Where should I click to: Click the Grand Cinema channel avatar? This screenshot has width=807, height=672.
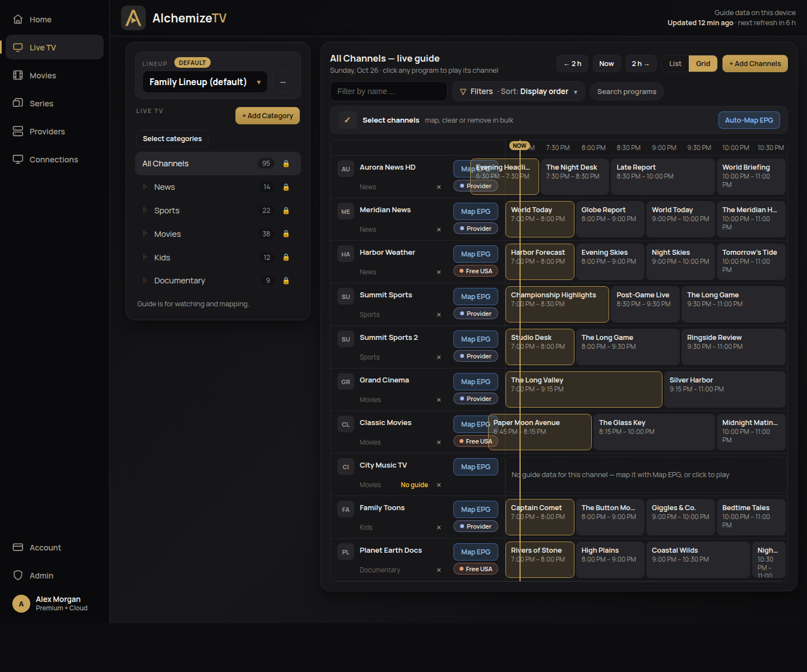pyautogui.click(x=346, y=382)
